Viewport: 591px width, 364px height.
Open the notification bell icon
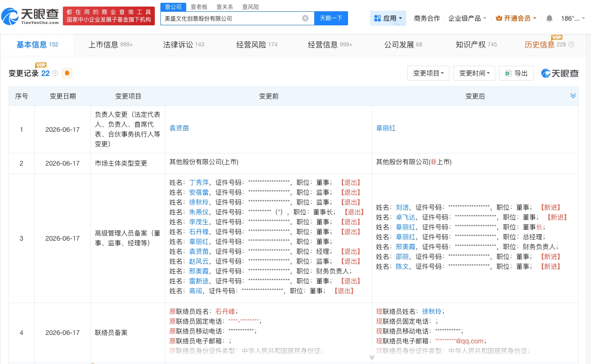pos(549,18)
